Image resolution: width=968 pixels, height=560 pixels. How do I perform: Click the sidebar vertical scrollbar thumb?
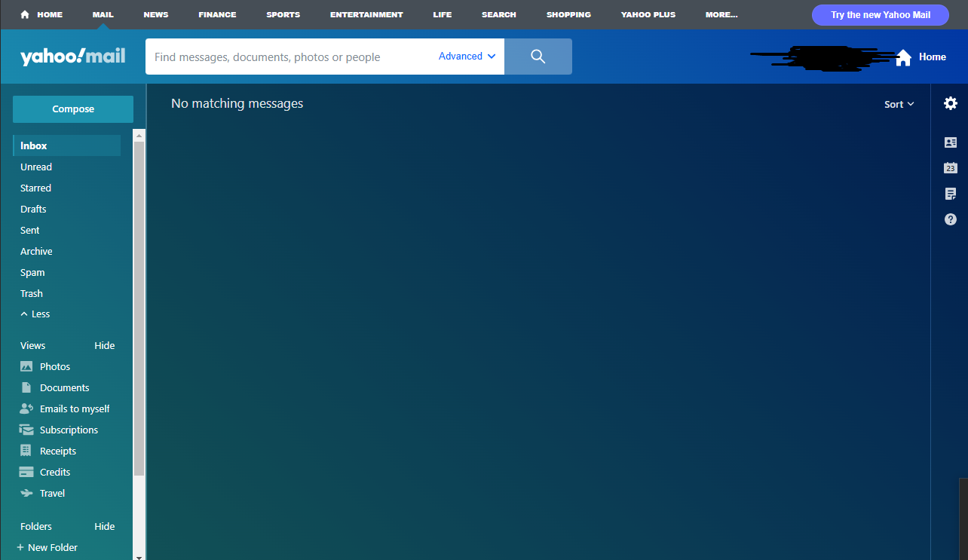click(139, 308)
